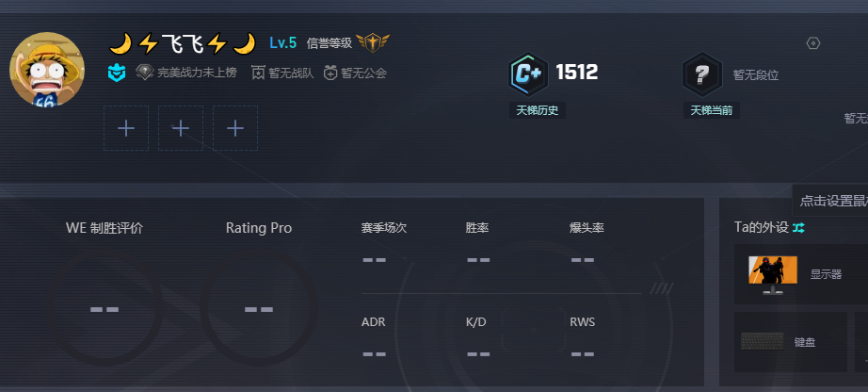Viewport: 868px width, 392px height.
Task: Select the 显示器 monitor peripheral card
Action: pyautogui.click(x=801, y=274)
